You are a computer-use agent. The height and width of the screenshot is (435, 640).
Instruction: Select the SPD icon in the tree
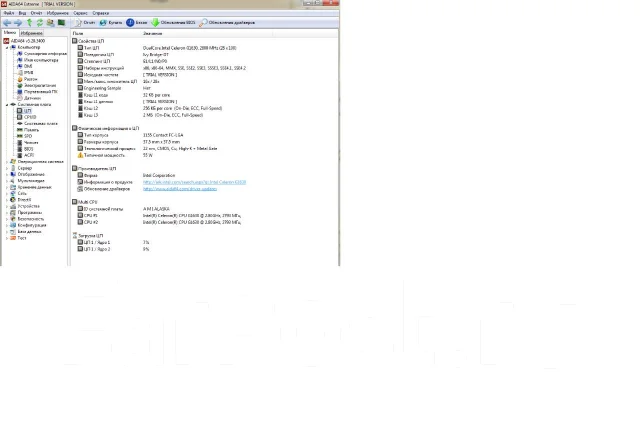19,136
